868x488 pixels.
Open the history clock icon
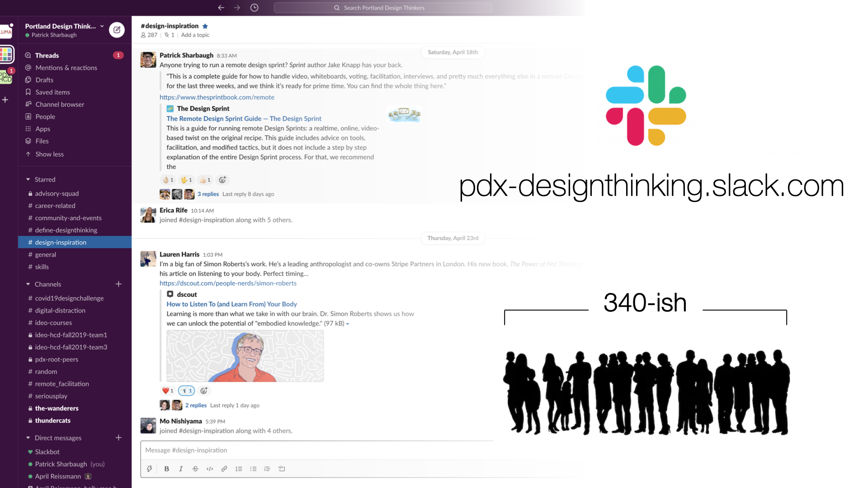(255, 8)
